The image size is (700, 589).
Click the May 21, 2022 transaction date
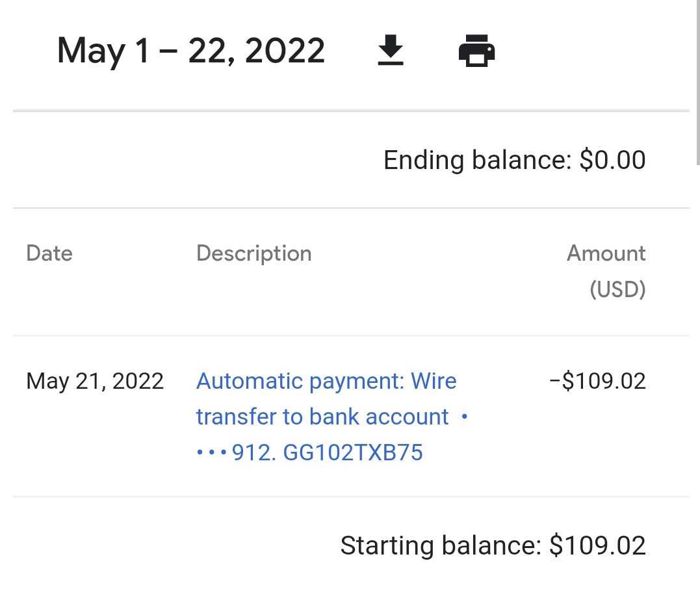(95, 382)
